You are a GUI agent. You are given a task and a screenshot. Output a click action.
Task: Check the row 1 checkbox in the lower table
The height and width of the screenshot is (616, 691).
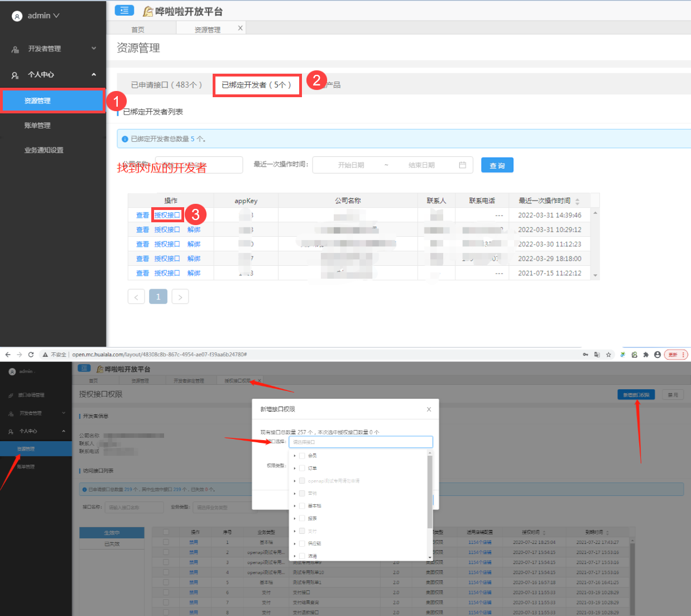166,542
